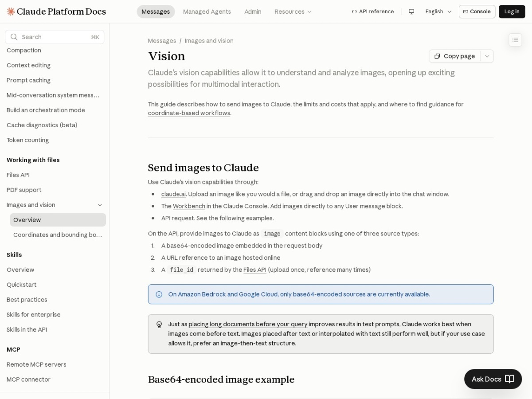Switch to the Messages tab
Screen dimensions: 532x399
pos(156,12)
